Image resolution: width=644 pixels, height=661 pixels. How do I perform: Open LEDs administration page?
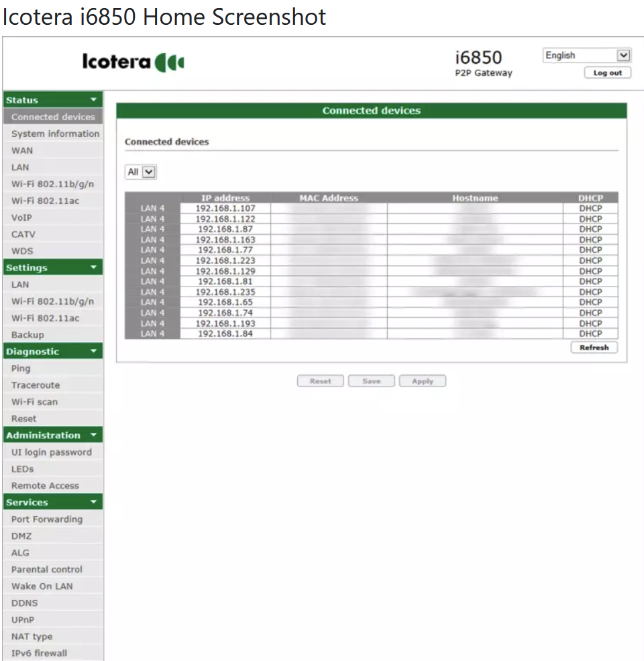pos(53,469)
